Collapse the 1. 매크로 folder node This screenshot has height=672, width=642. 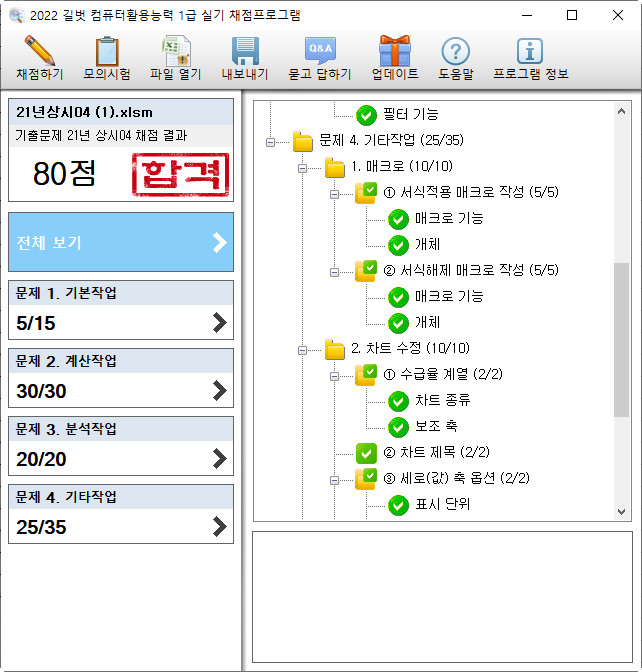tap(302, 167)
